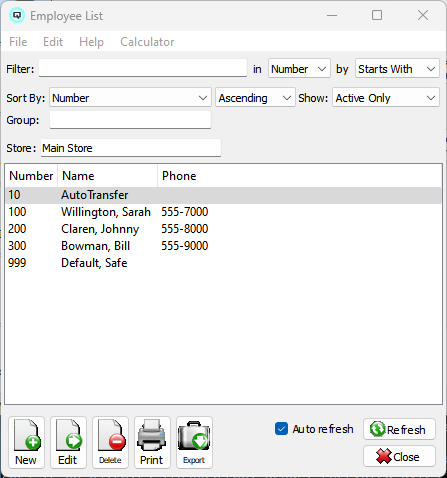Click the Edit employee icon button
The height and width of the screenshot is (478, 447).
pyautogui.click(x=68, y=442)
